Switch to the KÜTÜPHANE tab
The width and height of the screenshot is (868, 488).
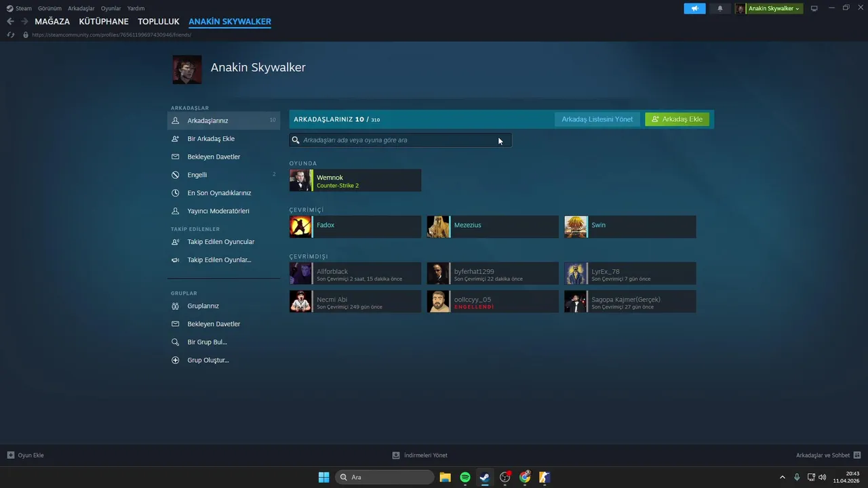pos(104,22)
